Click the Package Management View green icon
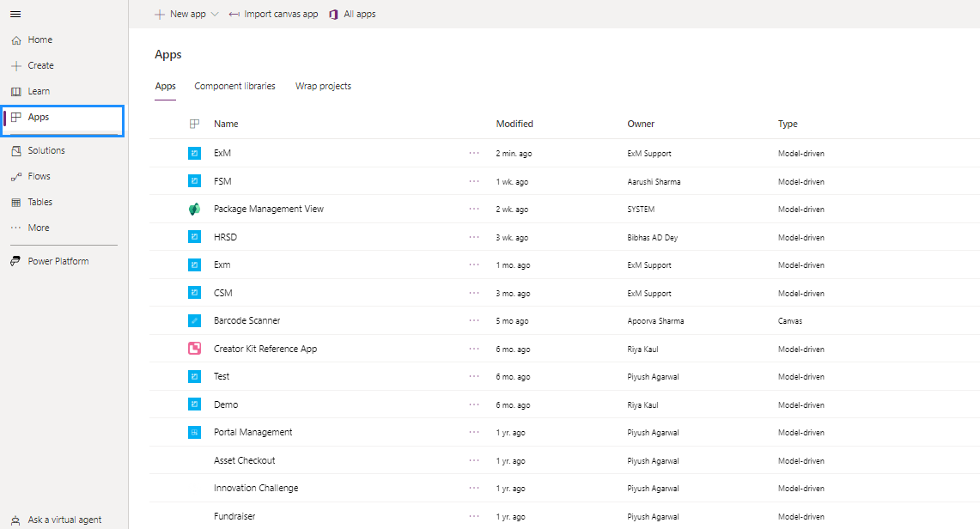This screenshot has height=529, width=980. 194,210
